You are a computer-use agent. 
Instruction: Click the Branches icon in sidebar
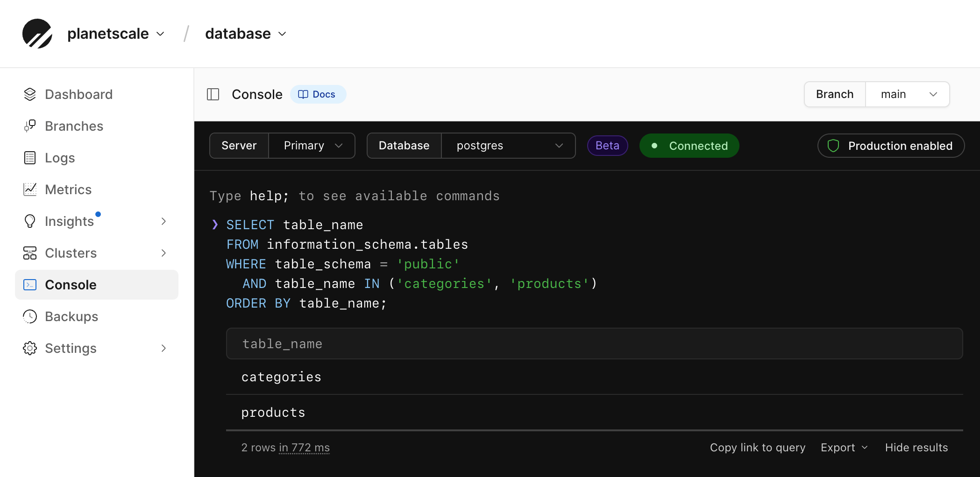click(30, 126)
